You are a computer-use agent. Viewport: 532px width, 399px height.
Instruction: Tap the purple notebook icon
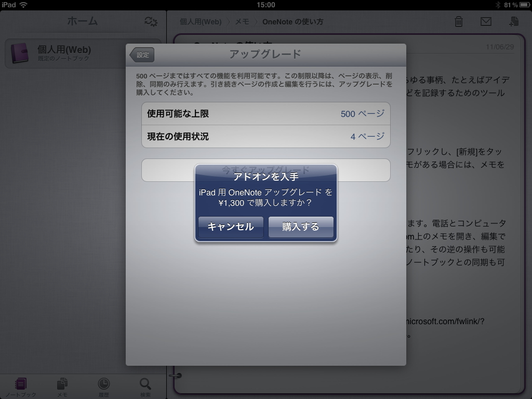pos(20,53)
